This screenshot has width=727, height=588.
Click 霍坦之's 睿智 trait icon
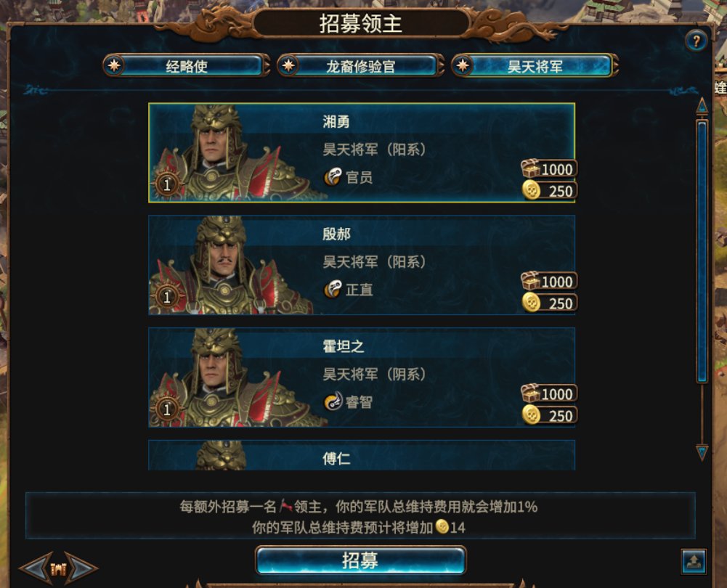[333, 401]
